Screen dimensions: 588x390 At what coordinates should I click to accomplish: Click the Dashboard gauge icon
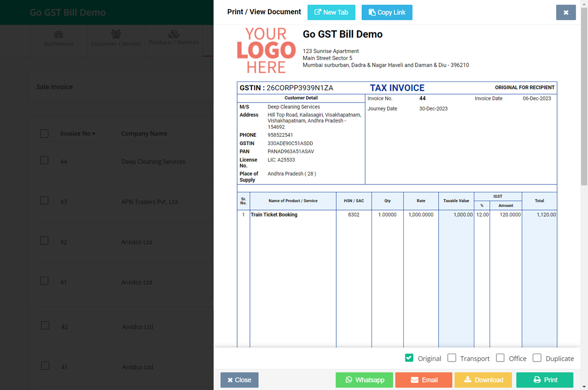58,35
